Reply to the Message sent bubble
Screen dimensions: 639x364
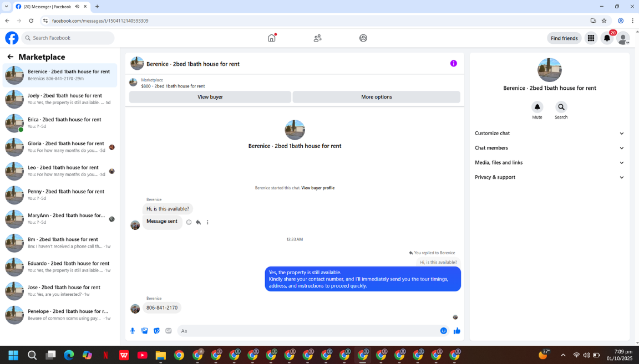coord(198,222)
